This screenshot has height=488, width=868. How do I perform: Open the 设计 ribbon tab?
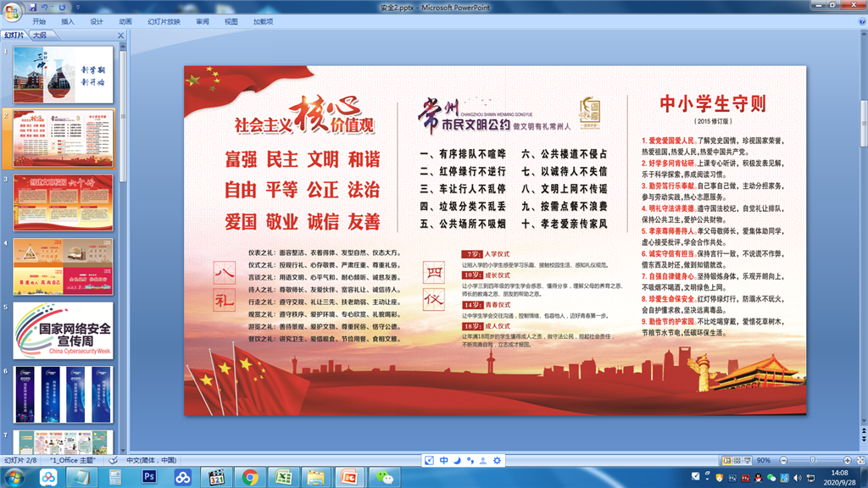[97, 21]
